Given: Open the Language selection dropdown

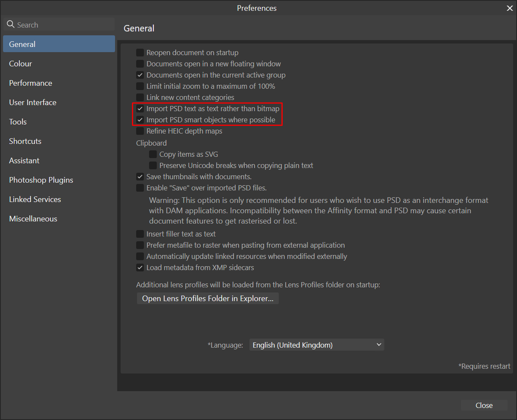Looking at the screenshot, I should tap(317, 345).
